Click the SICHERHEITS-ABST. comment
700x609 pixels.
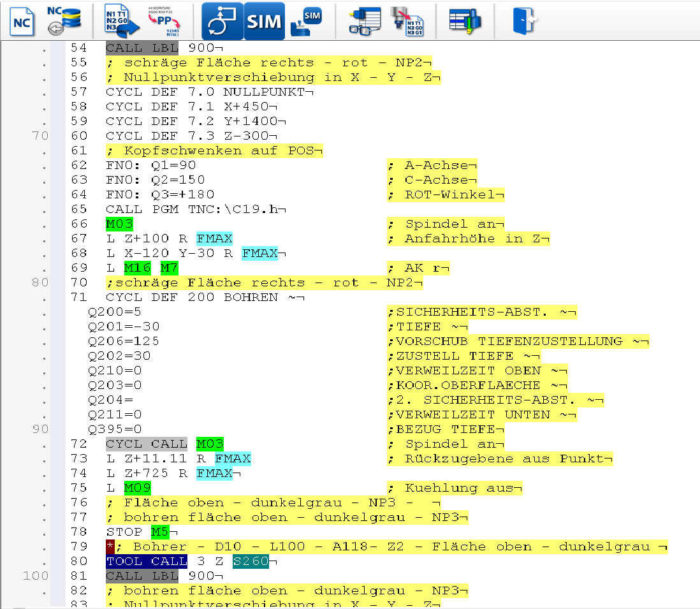pyautogui.click(x=482, y=312)
